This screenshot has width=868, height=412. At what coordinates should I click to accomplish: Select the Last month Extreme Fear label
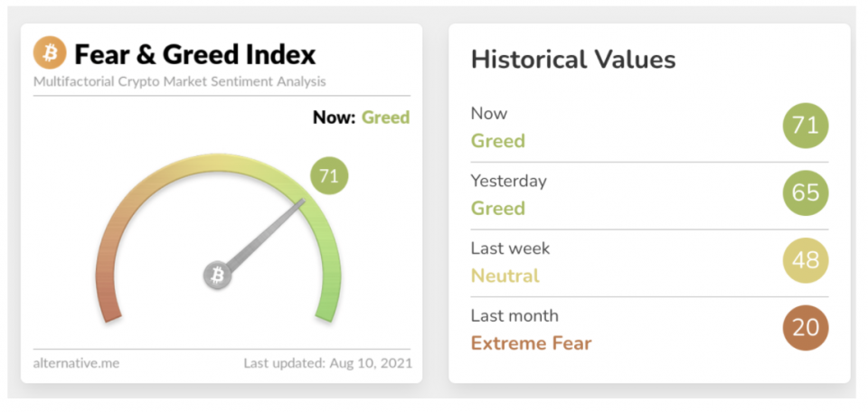pos(531,330)
